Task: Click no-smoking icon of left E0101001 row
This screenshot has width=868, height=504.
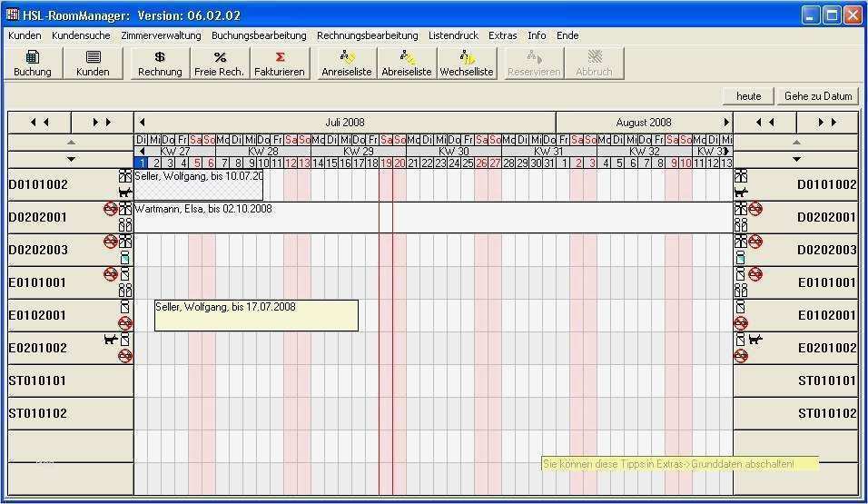Action: (111, 274)
